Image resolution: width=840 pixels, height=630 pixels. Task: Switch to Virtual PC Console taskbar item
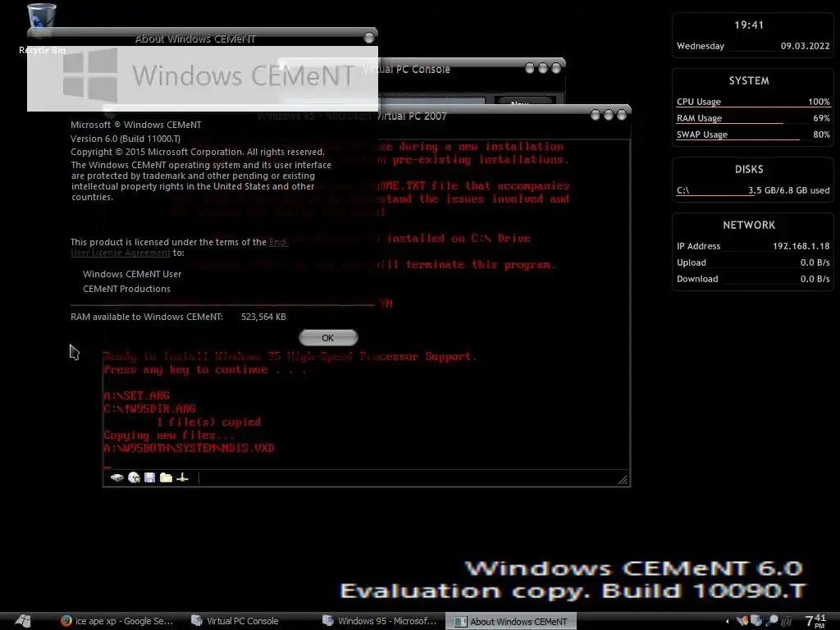point(235,621)
